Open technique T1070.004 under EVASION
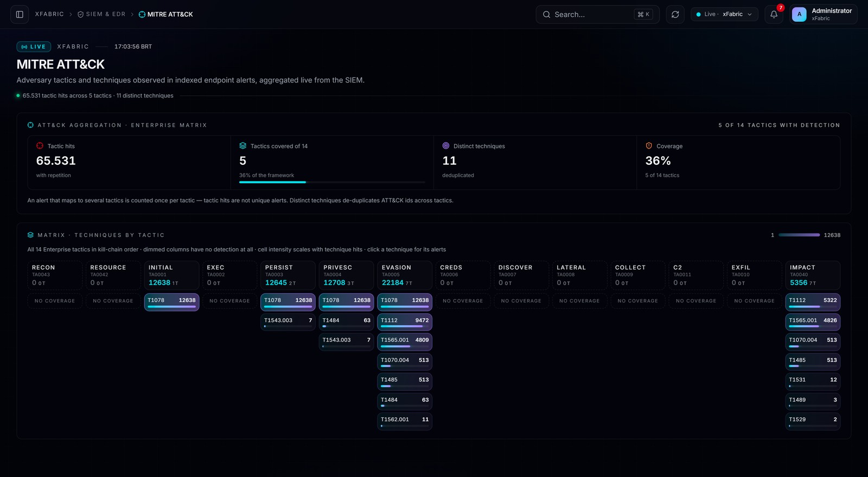Screen dimensions: 868x477 pyautogui.click(x=405, y=362)
